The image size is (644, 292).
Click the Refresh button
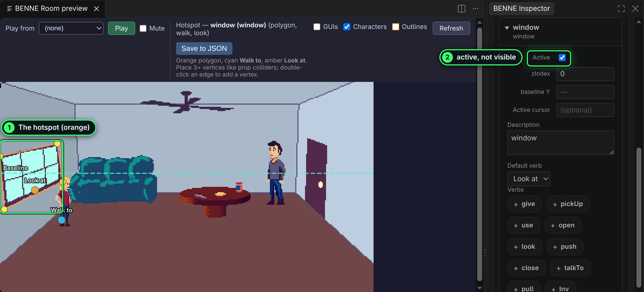pos(451,28)
